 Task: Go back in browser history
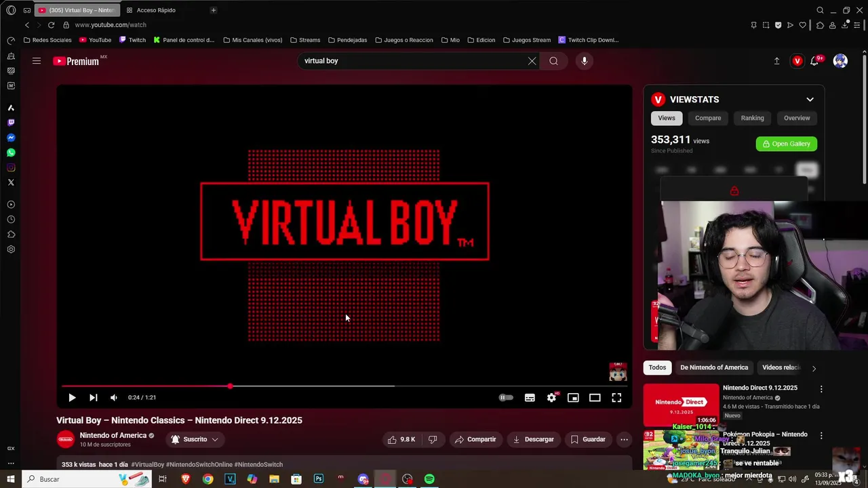coord(26,25)
